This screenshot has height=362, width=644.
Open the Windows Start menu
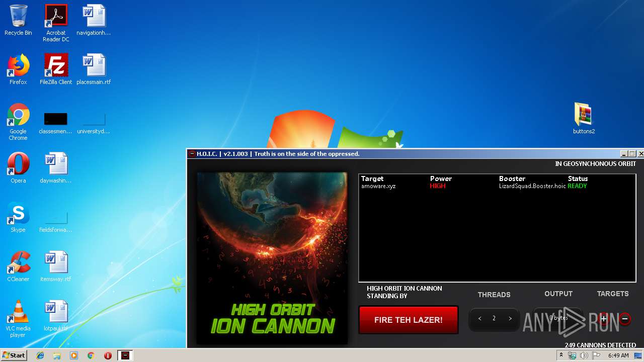(14, 355)
